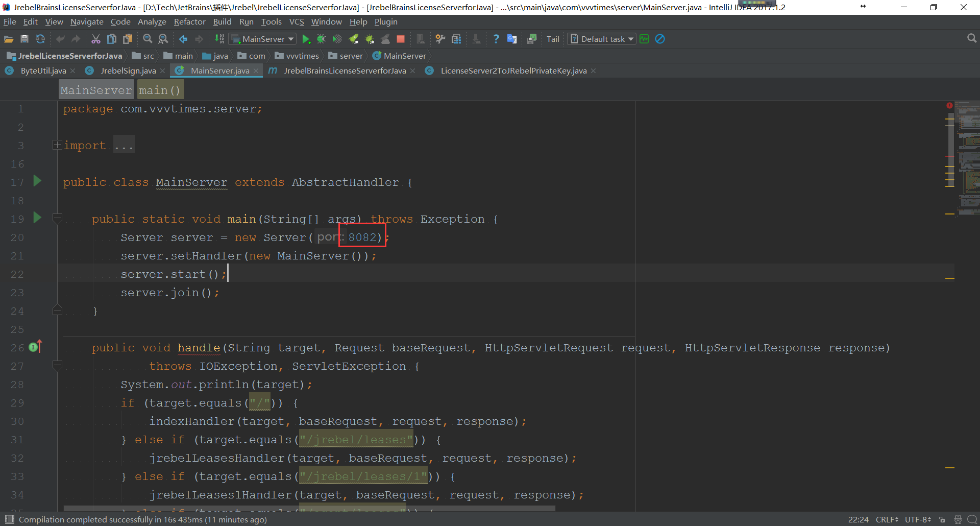The image size is (980, 526).
Task: Click the Search Everywhere magnifier
Action: pos(972,39)
